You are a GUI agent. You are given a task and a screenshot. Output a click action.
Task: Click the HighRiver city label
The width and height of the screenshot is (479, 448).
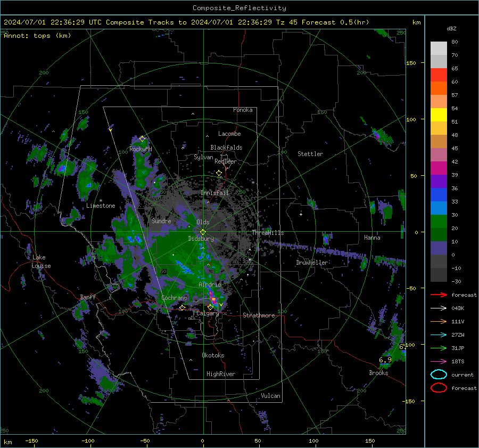221,374
